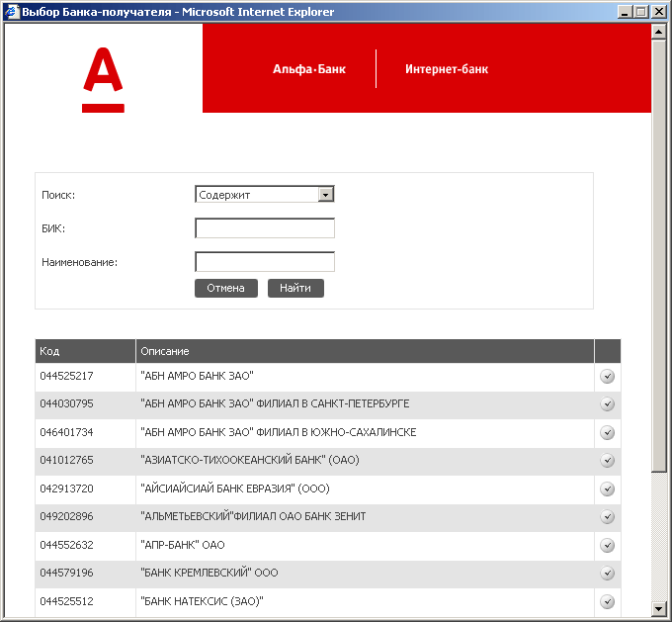
Task: Click the Описание column header
Action: pos(365,351)
